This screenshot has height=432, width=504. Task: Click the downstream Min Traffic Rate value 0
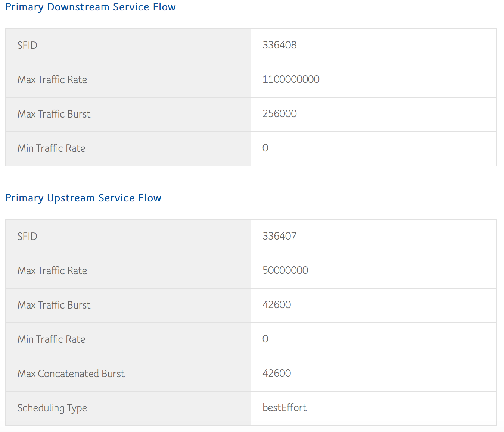[x=265, y=148]
